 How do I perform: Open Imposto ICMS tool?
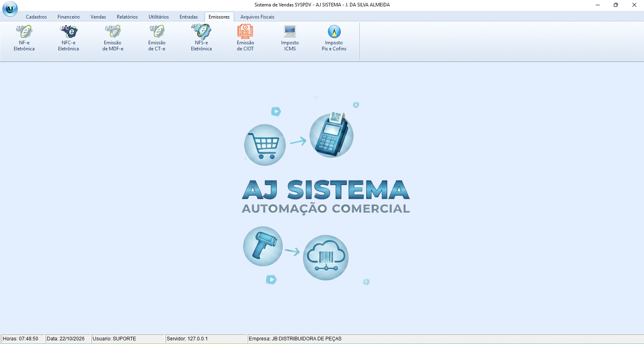pyautogui.click(x=290, y=38)
